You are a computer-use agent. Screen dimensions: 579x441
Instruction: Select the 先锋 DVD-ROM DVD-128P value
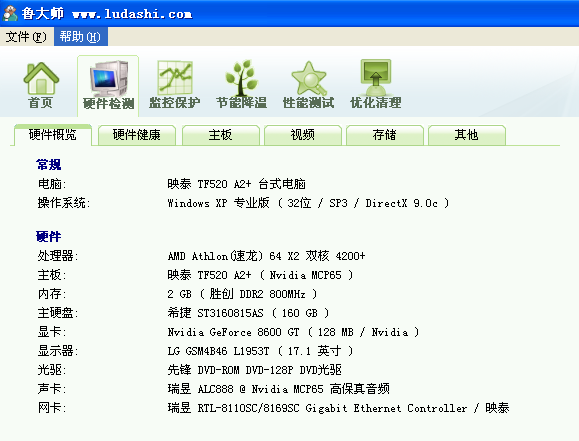coord(254,370)
